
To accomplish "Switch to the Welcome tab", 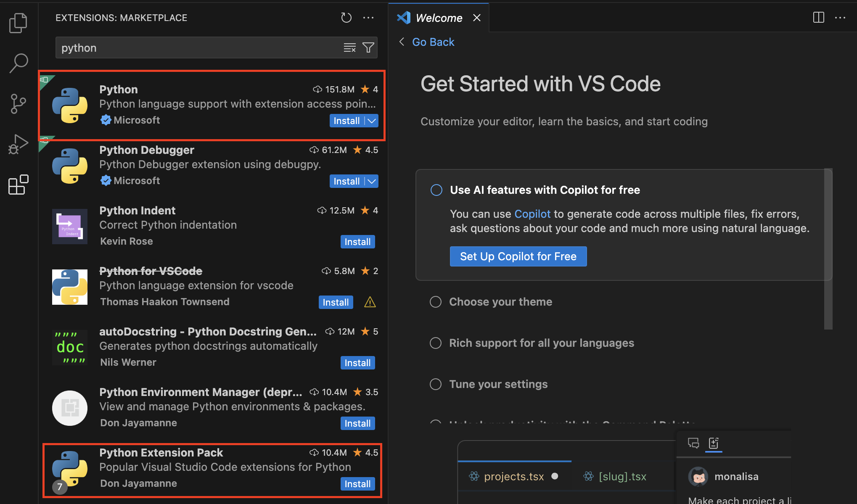I will (x=438, y=18).
